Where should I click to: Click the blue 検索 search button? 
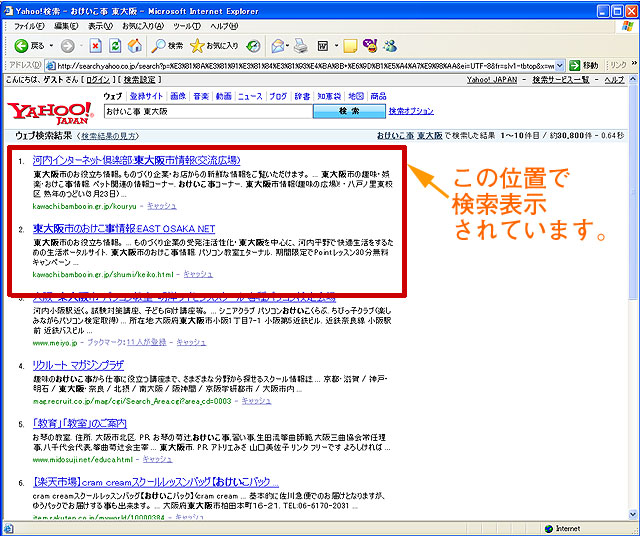click(349, 111)
